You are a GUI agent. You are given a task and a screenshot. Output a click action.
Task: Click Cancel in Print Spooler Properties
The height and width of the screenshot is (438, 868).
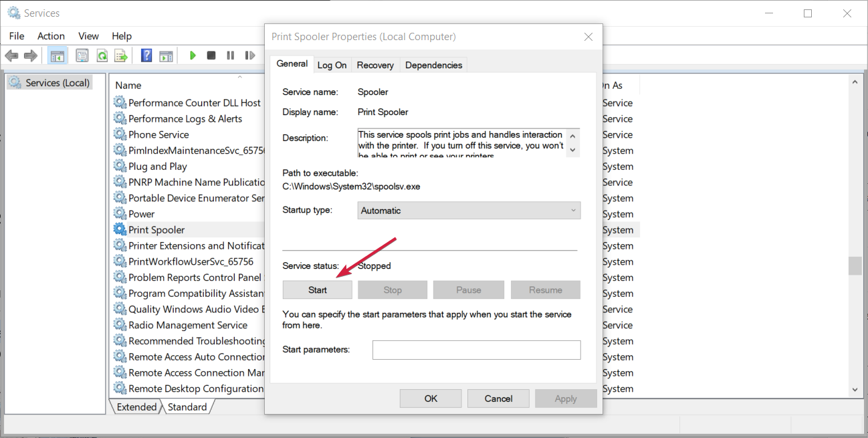[498, 399]
